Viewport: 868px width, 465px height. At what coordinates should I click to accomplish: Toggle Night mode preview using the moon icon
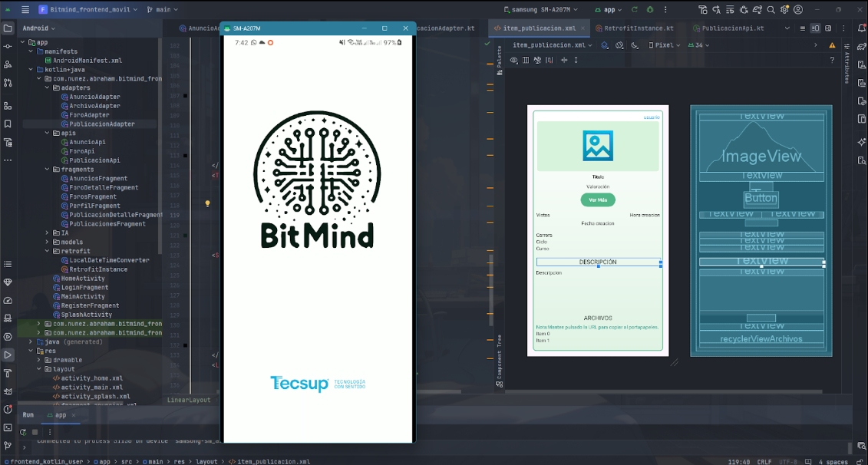pyautogui.click(x=633, y=46)
